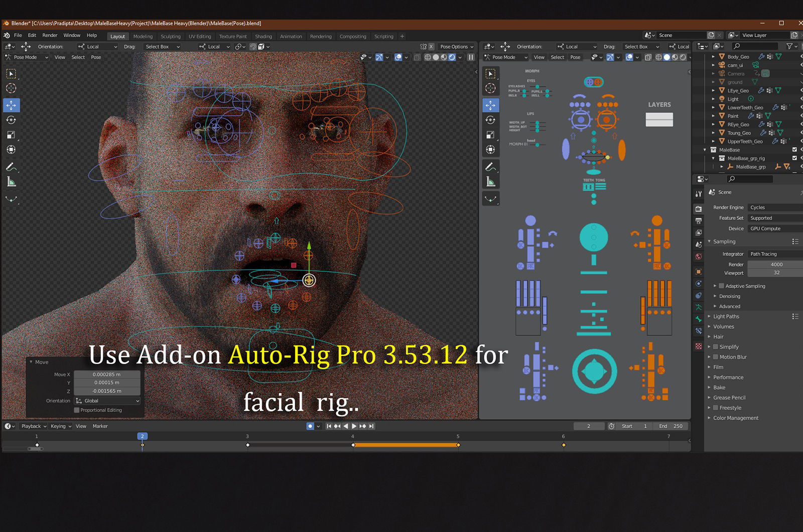Open the Tool properties tab
Image resolution: width=803 pixels, height=532 pixels.
tap(699, 194)
